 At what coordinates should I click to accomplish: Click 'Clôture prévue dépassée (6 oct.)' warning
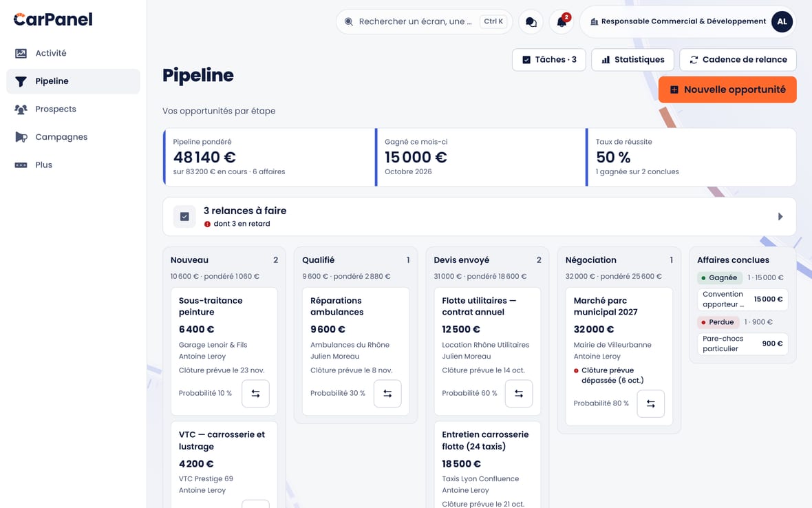609,375
